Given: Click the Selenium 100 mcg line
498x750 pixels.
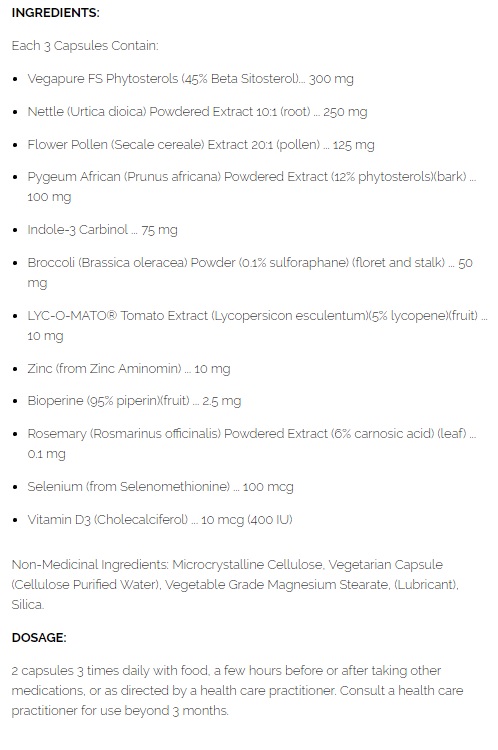Looking at the screenshot, I should coord(160,487).
